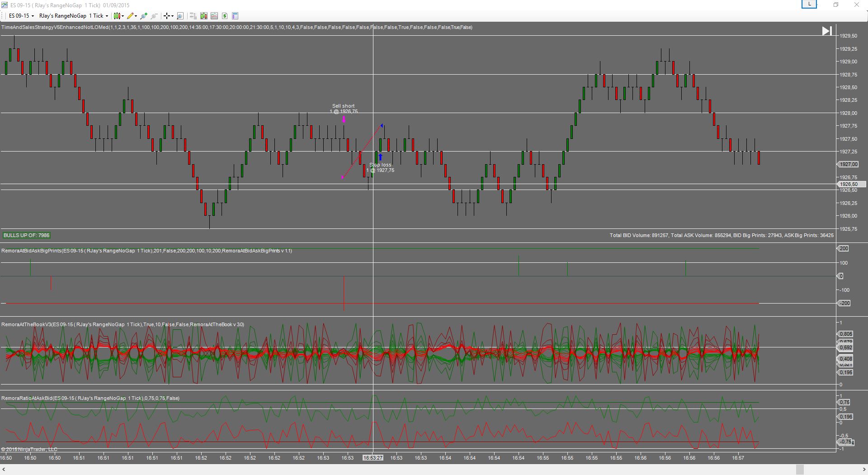Select the TimeAndSalesStrategyV5EnhancedNotLOMed strategy label
868x475 pixels.
point(237,27)
